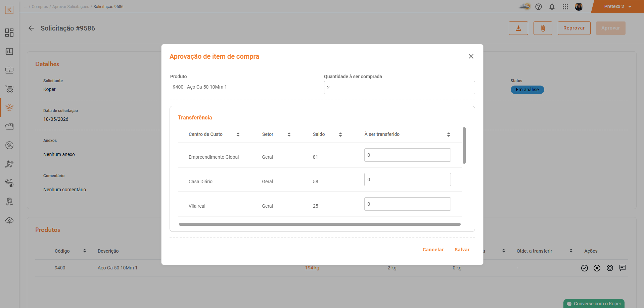Open comment icon for item 9400
Image resolution: width=644 pixels, height=308 pixels.
623,267
